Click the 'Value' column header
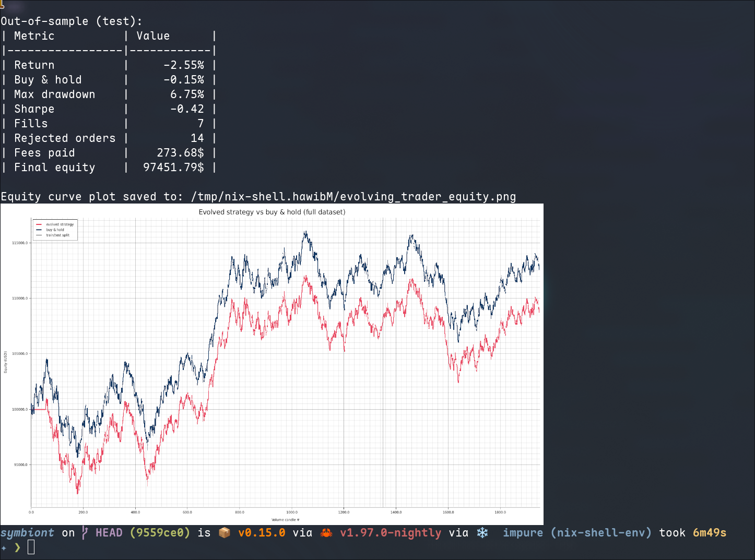Screen dimensions: 755x560 (153, 36)
